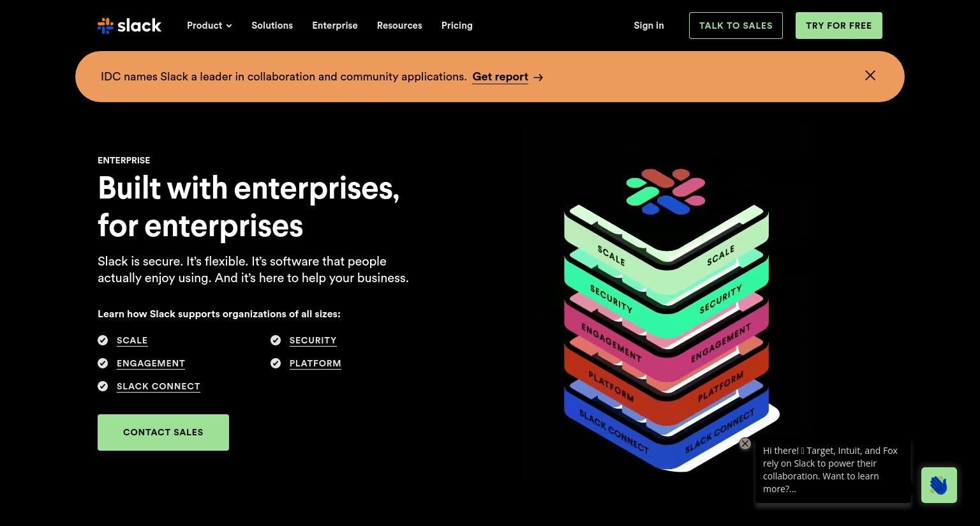Open the Resources navigation item
Viewport: 980px width, 526px height.
point(399,26)
